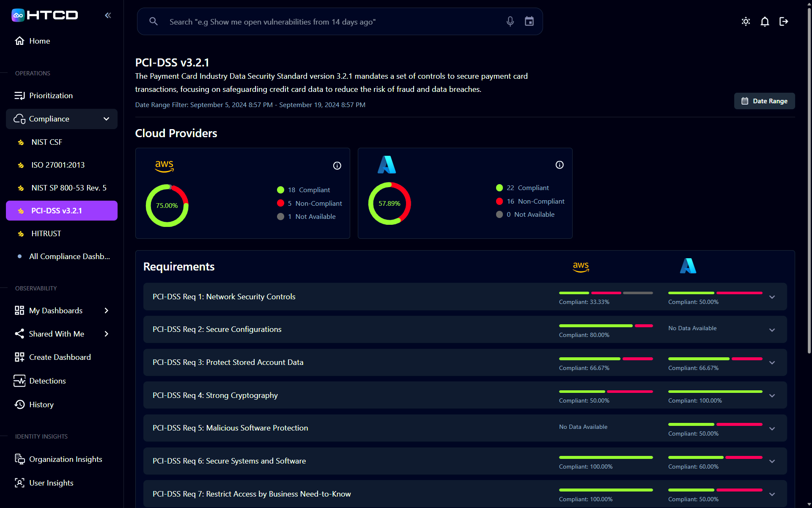Expand PCI-DSS Req 4: Strong Cryptography row

click(773, 395)
